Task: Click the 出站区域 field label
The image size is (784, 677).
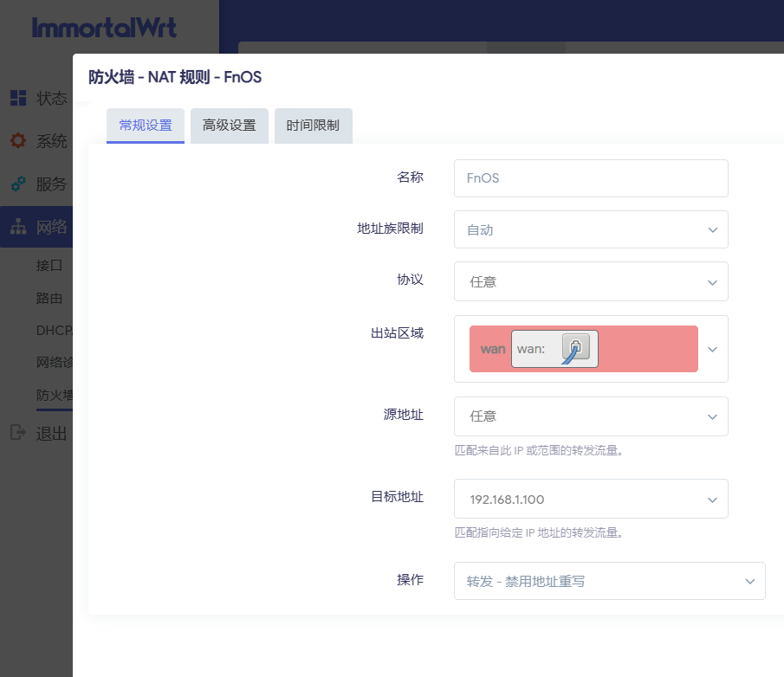Action: click(397, 333)
